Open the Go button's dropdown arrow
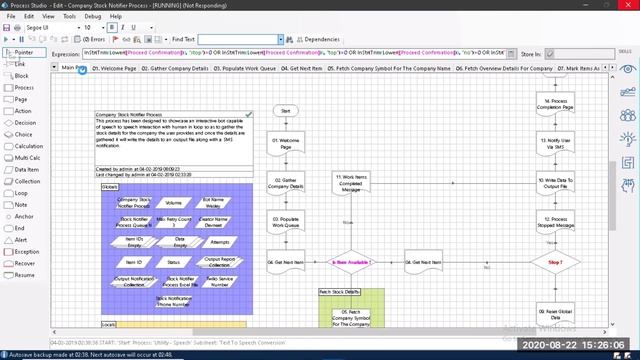 [13, 40]
